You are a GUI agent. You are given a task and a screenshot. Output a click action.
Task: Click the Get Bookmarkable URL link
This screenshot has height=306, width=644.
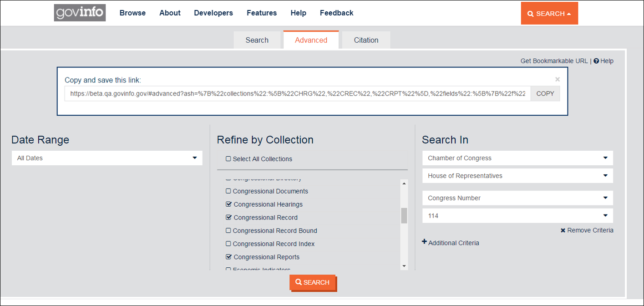pyautogui.click(x=554, y=61)
